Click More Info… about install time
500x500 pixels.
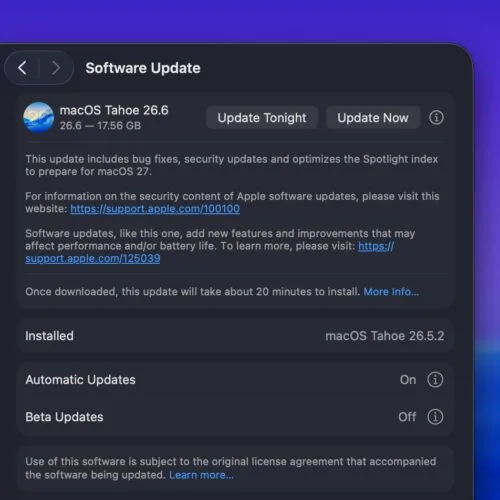click(x=391, y=292)
